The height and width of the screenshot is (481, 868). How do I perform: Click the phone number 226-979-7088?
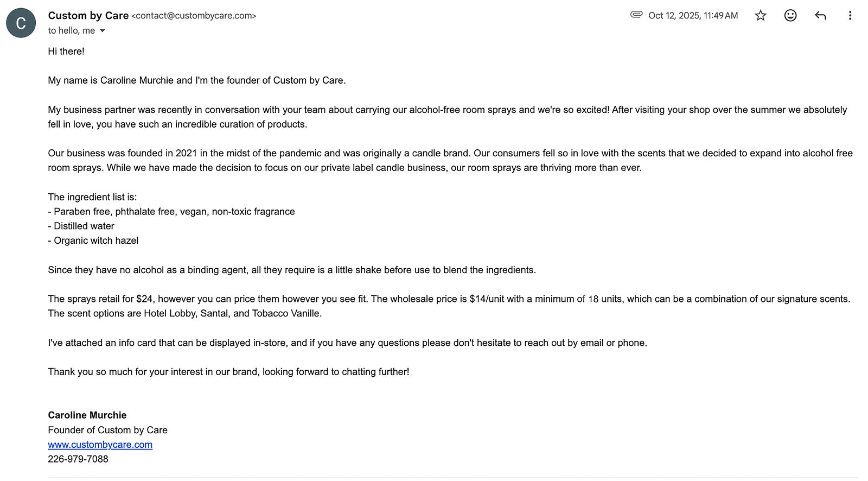click(x=78, y=459)
